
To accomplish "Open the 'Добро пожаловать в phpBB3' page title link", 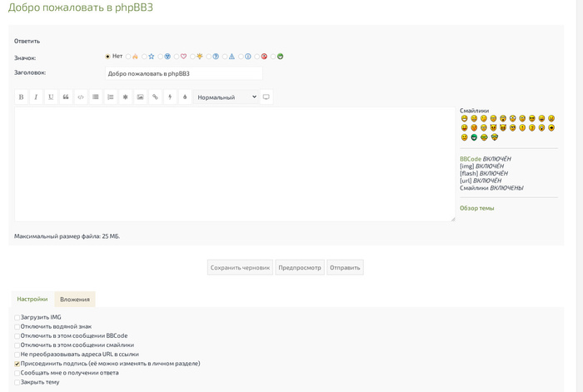I will point(80,7).
